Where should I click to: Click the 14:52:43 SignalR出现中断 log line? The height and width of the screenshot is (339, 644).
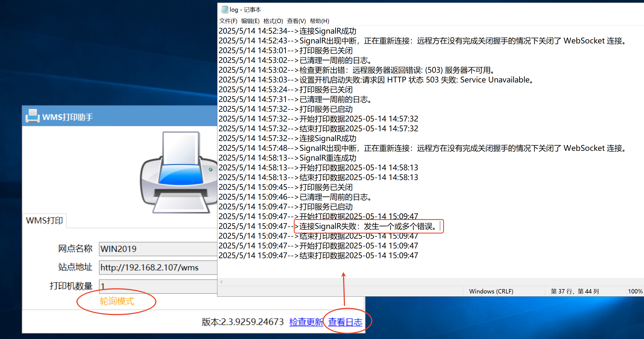point(423,41)
